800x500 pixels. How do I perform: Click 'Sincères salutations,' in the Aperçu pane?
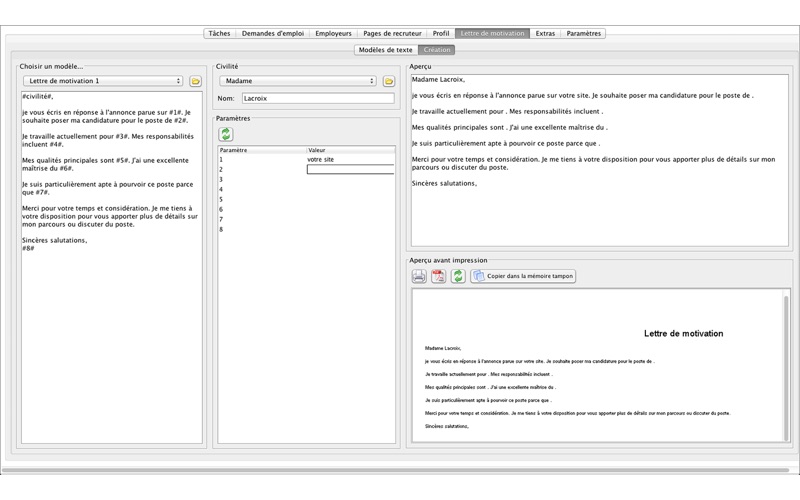(444, 183)
